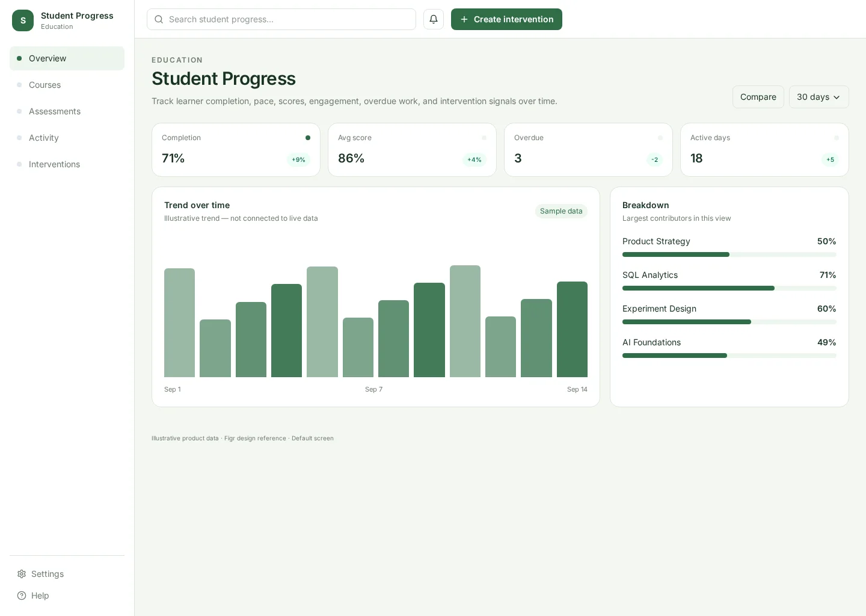Click the Sample data badge

(561, 211)
